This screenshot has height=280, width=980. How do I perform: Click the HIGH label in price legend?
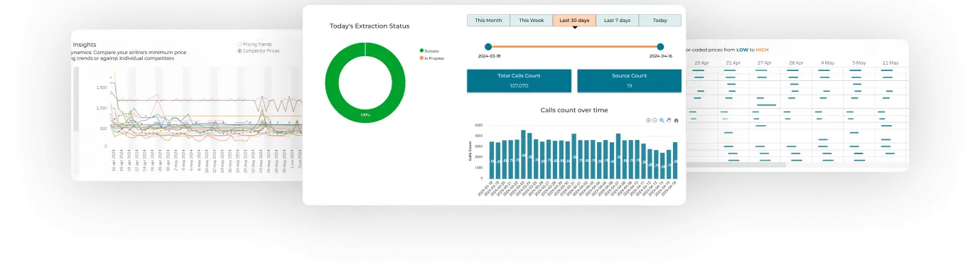click(762, 50)
